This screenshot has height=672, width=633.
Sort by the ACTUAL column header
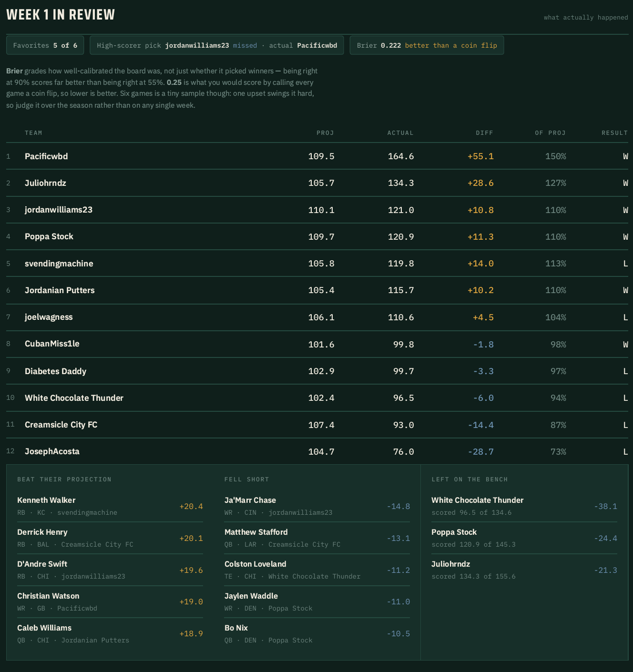pos(400,133)
